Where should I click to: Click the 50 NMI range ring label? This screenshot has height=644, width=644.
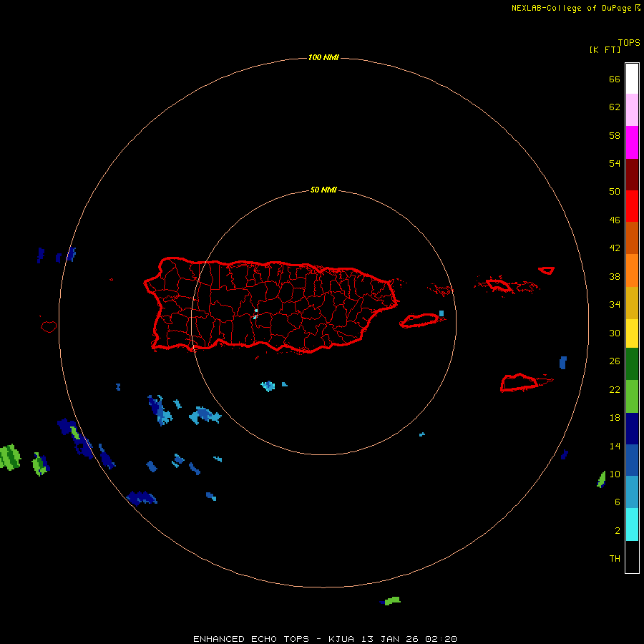click(x=323, y=190)
